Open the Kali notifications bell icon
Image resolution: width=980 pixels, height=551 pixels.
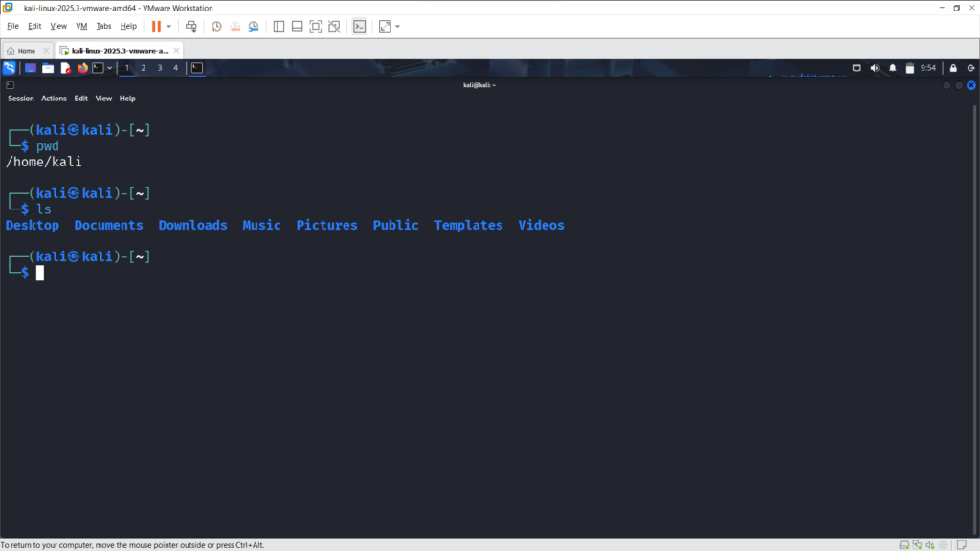click(893, 68)
